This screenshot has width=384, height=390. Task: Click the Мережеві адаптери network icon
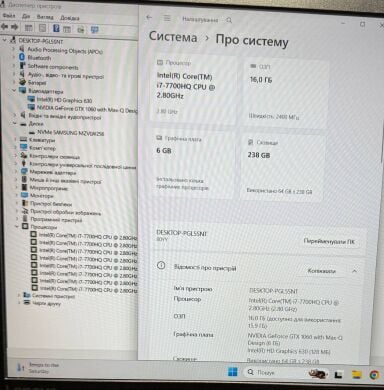24,171
